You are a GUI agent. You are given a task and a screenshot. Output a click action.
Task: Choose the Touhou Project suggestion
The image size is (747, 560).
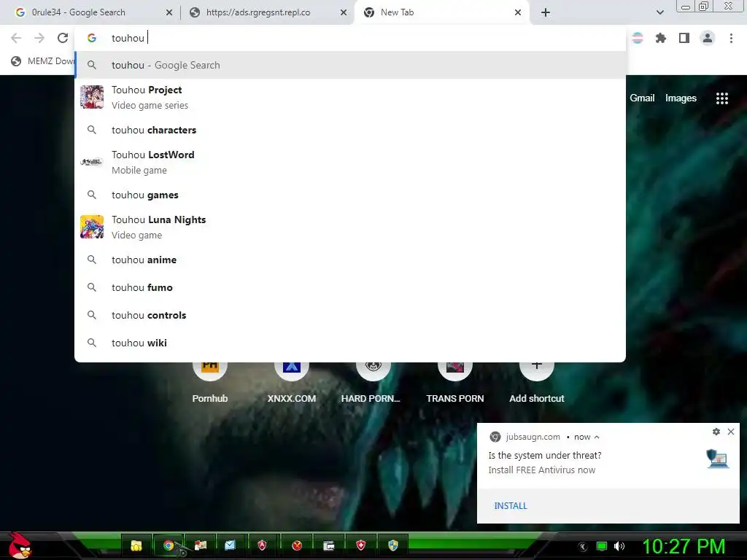pyautogui.click(x=350, y=97)
